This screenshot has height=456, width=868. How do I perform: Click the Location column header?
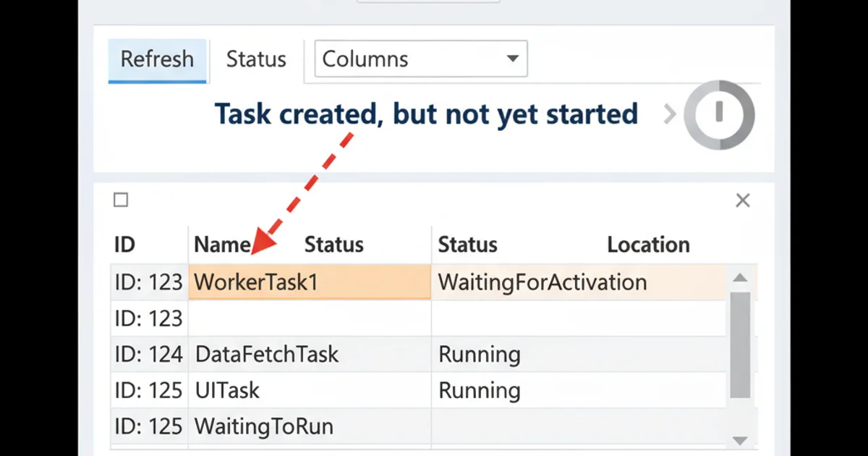point(648,244)
